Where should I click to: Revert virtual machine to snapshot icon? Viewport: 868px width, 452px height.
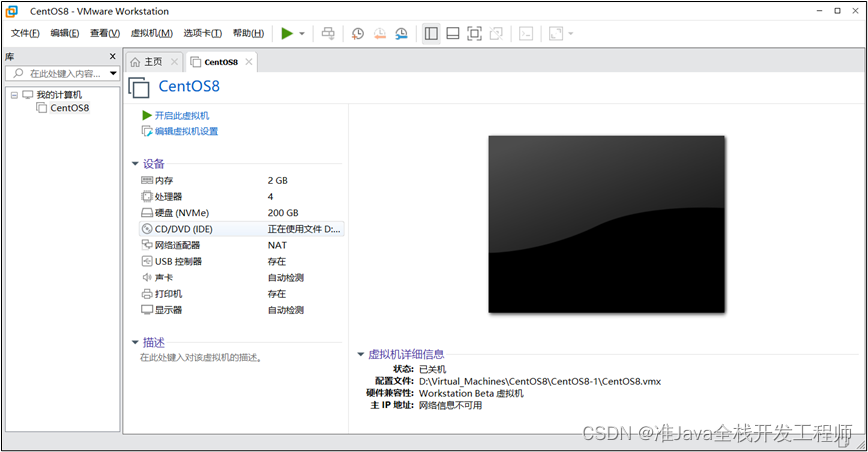(x=380, y=34)
